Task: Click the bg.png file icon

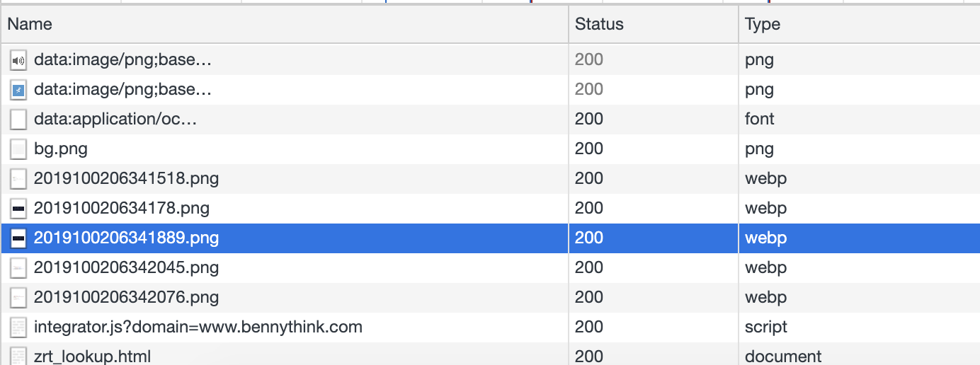Action: click(18, 149)
